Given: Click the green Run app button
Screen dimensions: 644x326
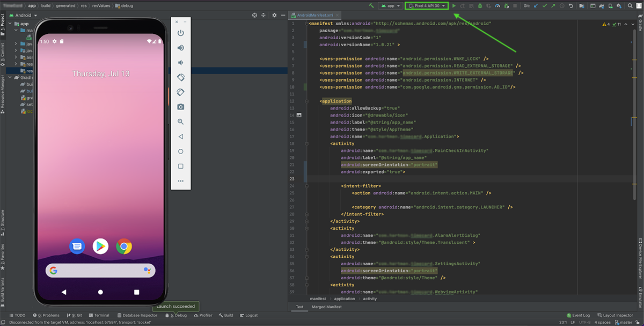Looking at the screenshot, I should coord(454,6).
